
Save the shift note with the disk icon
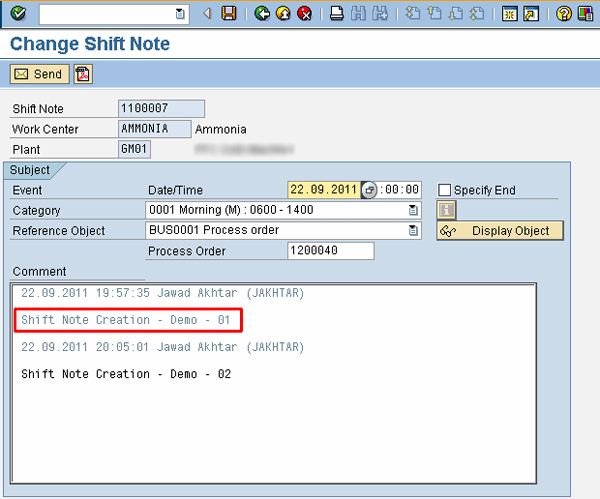pyautogui.click(x=229, y=13)
